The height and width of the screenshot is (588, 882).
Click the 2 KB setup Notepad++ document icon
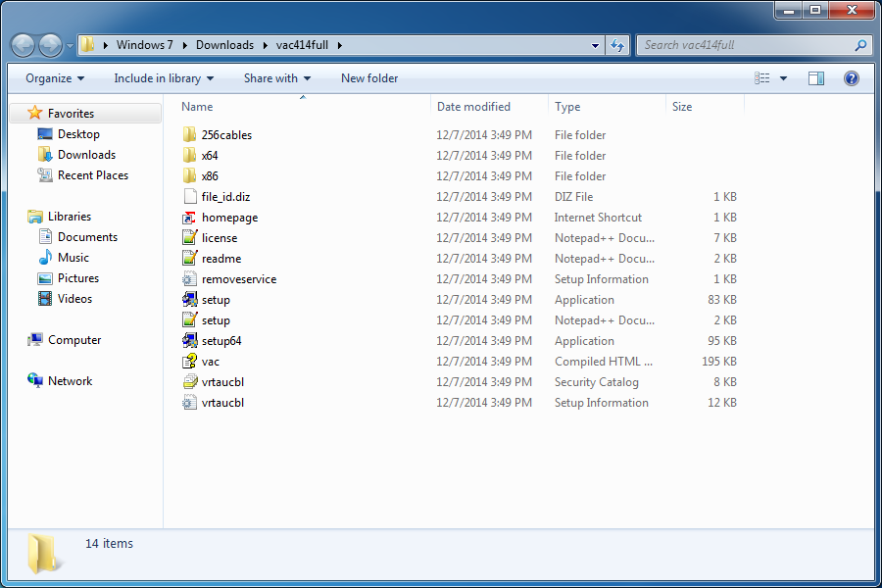[189, 320]
